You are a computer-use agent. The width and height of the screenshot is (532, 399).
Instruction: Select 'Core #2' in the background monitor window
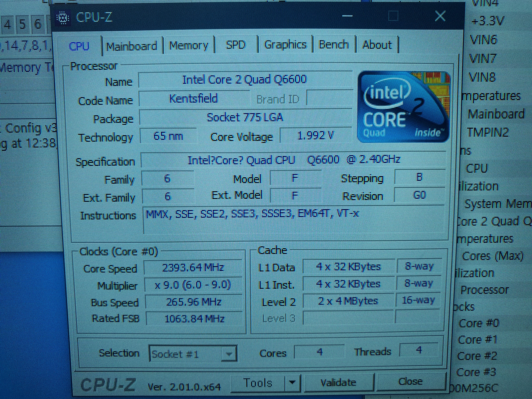[x=477, y=356]
